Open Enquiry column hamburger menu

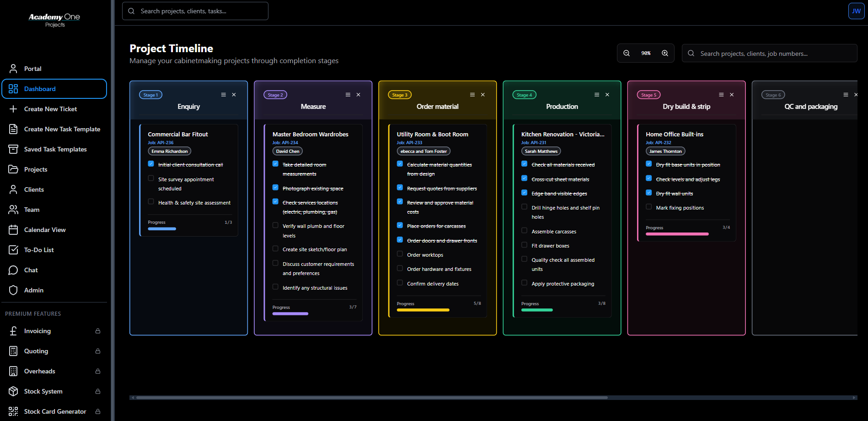(224, 95)
